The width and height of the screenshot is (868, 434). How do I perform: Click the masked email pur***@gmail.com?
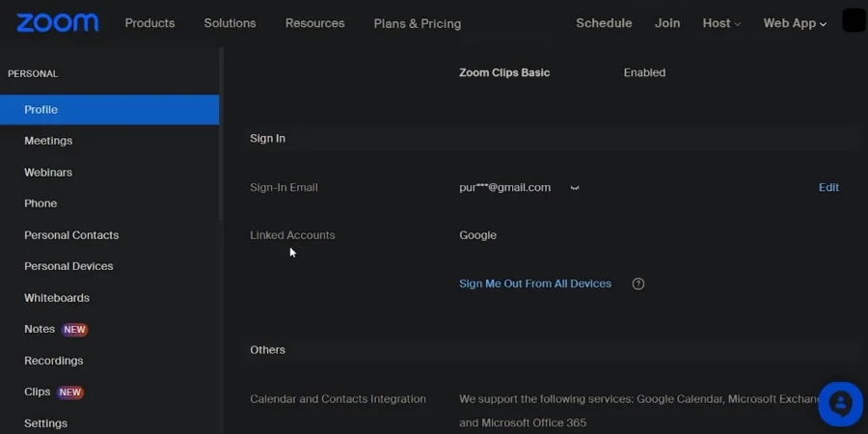(x=504, y=188)
